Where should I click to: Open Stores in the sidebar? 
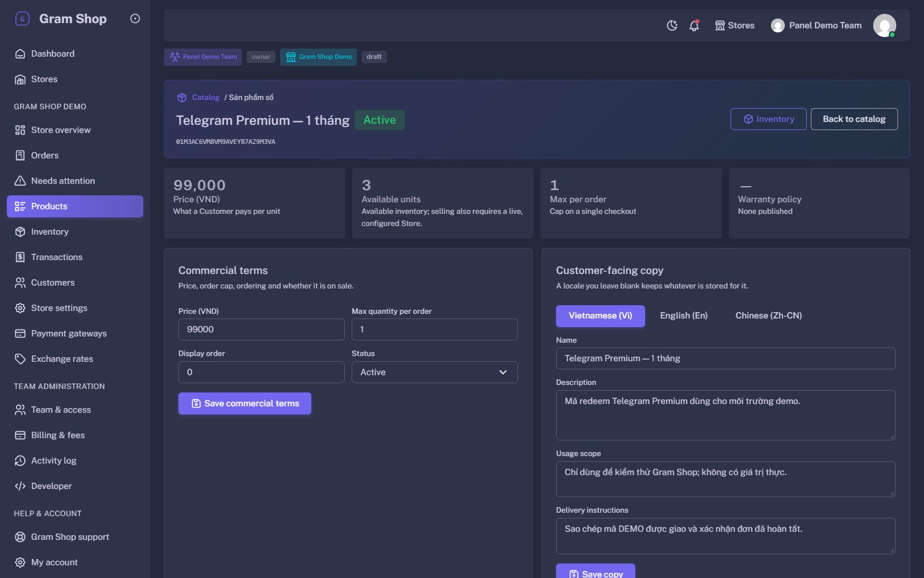click(x=75, y=79)
